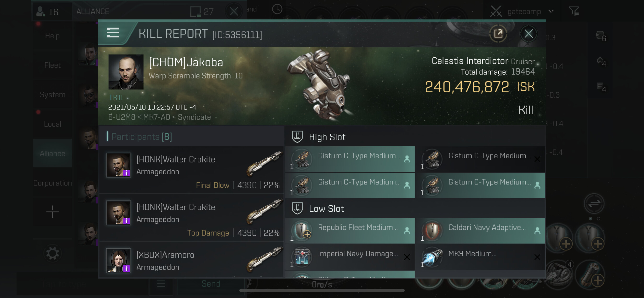
Task: Expand the gatecamp overview dropdown
Action: coord(551,11)
